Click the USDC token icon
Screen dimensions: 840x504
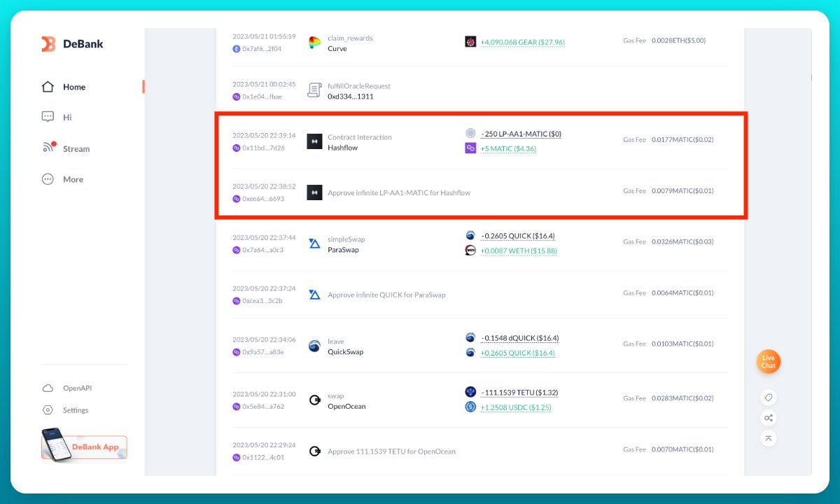(470, 407)
